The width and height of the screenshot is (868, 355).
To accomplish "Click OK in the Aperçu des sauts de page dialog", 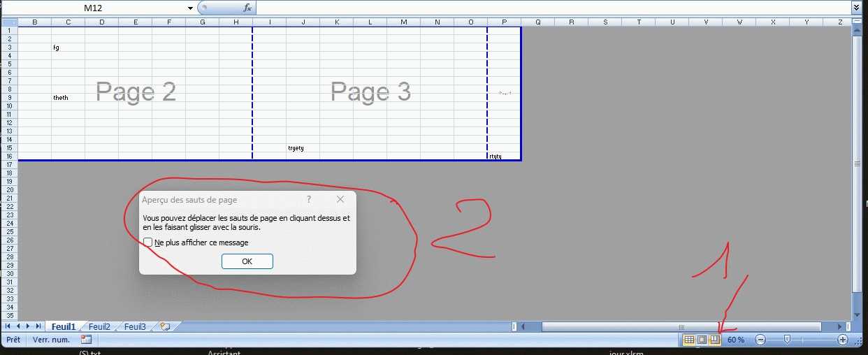I will (247, 261).
